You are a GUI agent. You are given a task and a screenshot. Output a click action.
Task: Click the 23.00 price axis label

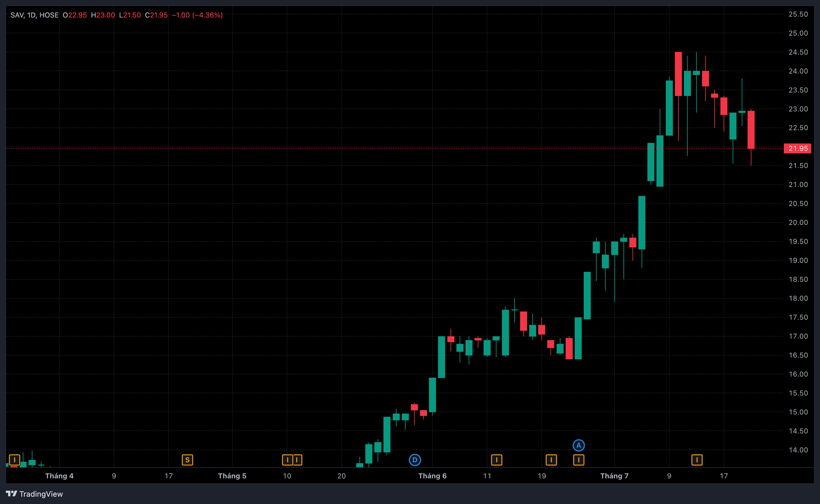(798, 109)
